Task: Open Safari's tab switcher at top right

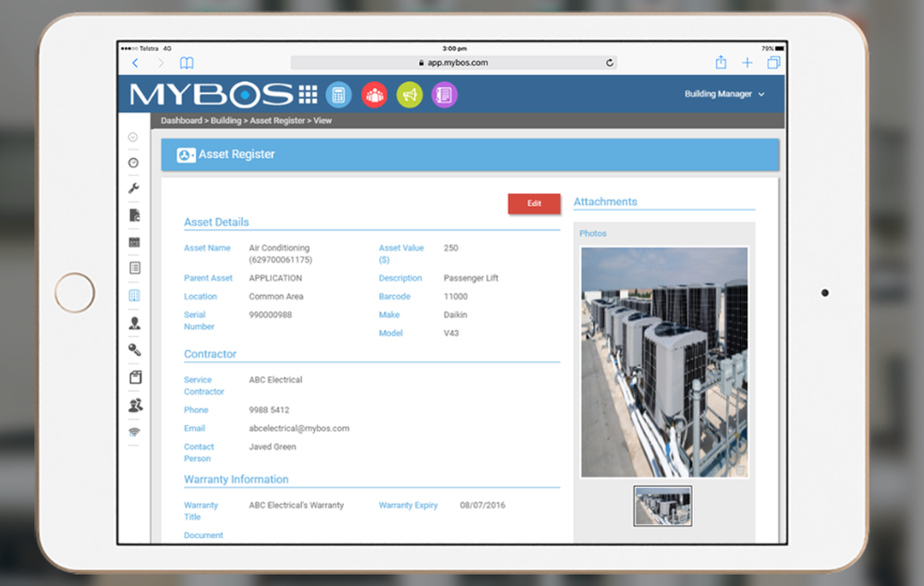Action: coord(774,62)
